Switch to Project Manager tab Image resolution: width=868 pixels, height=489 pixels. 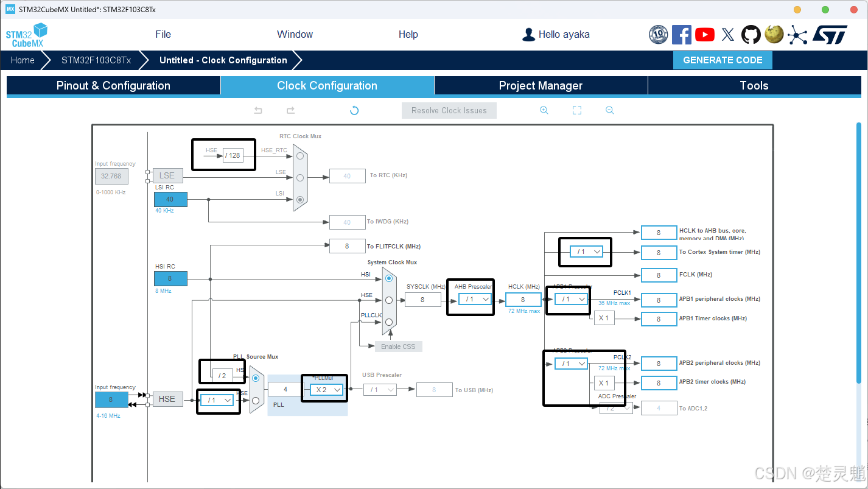[541, 86]
